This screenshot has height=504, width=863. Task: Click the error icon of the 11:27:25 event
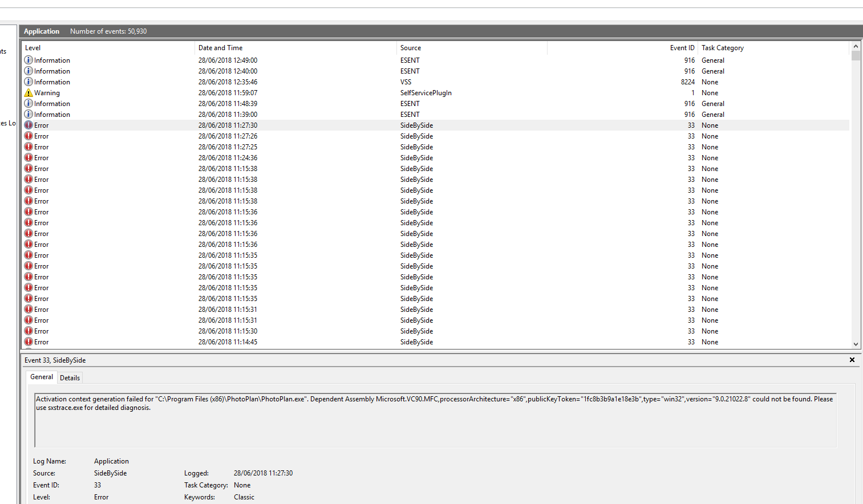click(x=29, y=147)
